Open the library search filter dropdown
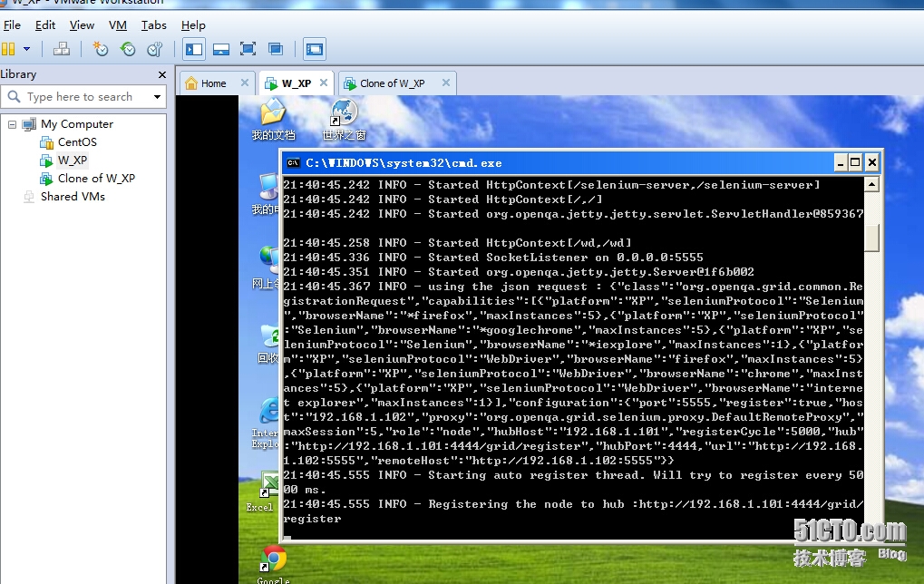Image resolution: width=924 pixels, height=584 pixels. coord(158,97)
